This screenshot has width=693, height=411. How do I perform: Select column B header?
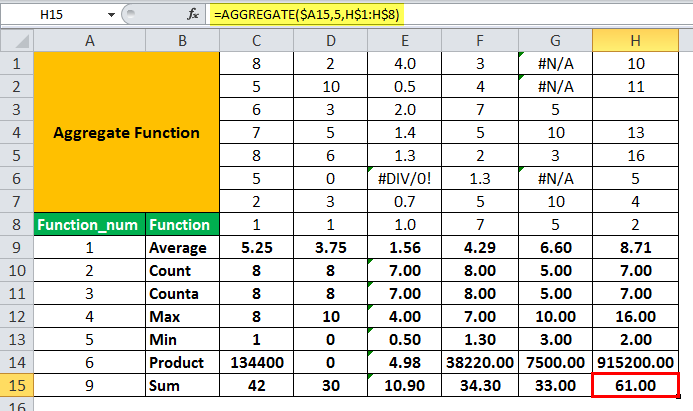tap(183, 41)
